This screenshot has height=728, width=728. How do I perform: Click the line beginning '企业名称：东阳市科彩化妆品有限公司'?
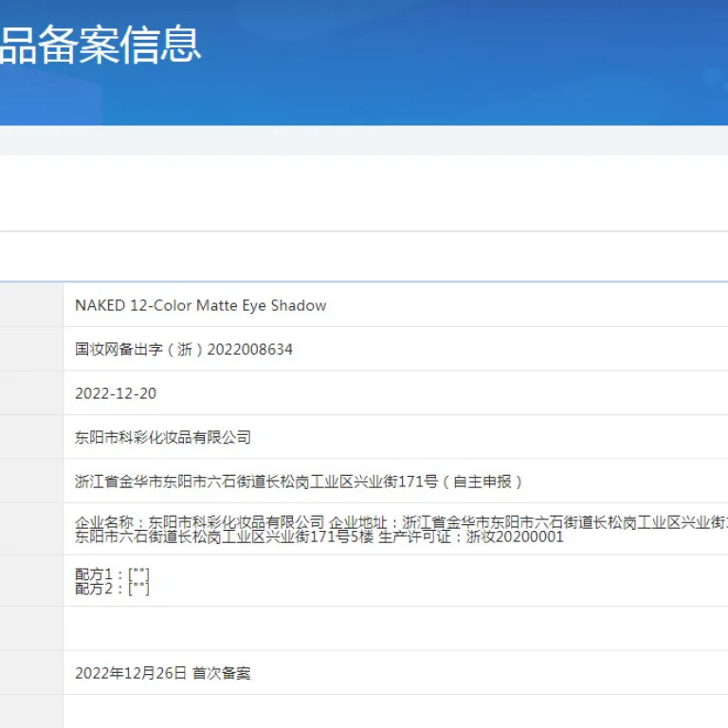coord(401,522)
